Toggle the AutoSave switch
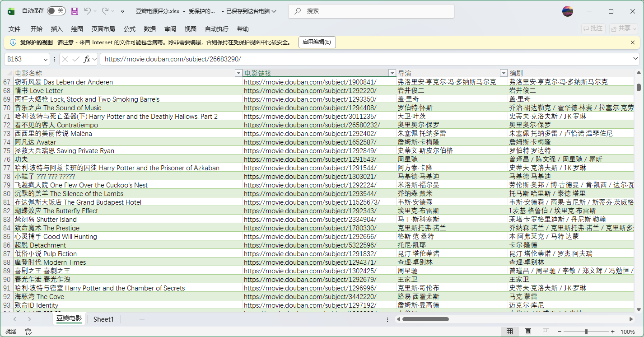This screenshot has height=337, width=644. (x=56, y=11)
